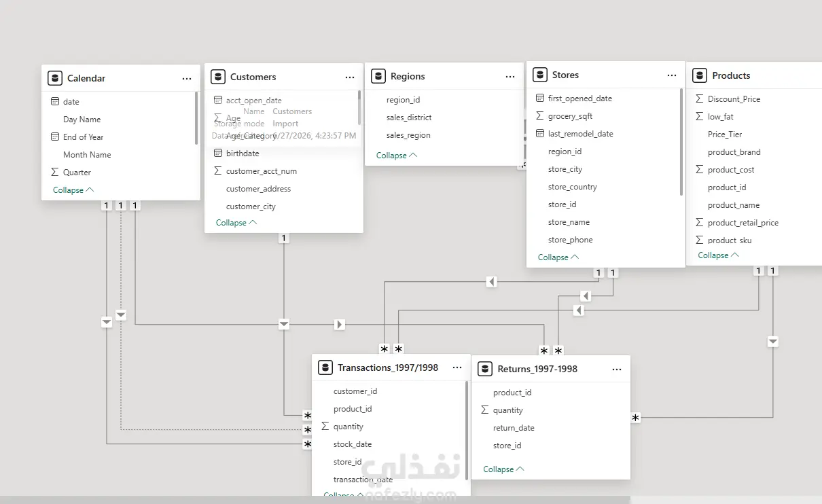This screenshot has height=504, width=822.
Task: Click the sigma icon beside product_retail_price
Action: point(700,223)
